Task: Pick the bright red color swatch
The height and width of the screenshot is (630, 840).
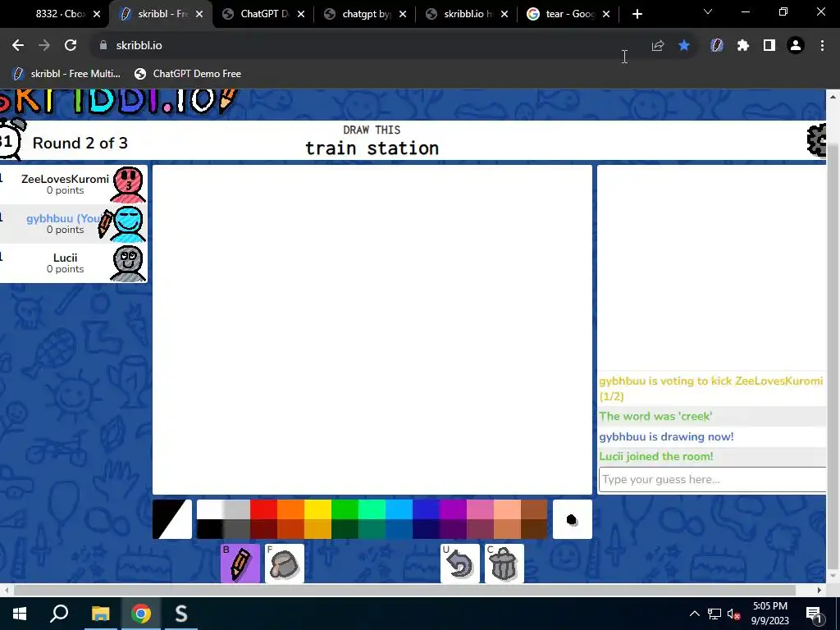Action: (x=263, y=509)
